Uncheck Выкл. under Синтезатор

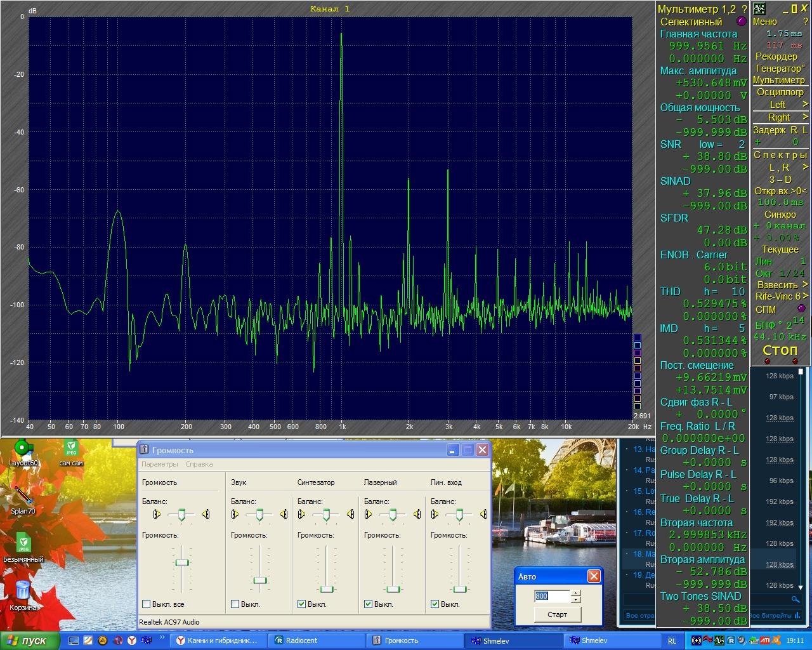(x=301, y=604)
